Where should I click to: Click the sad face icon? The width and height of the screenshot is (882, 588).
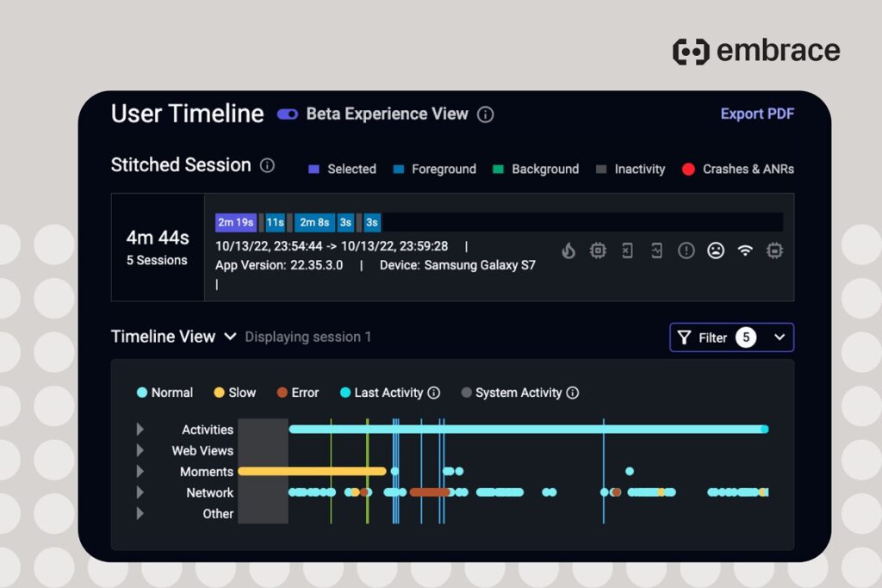[x=716, y=251]
